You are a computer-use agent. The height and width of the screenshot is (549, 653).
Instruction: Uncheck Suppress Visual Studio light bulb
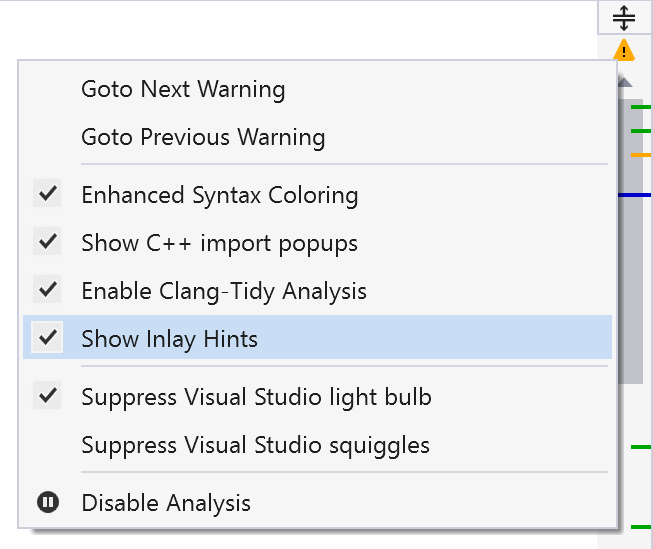click(x=256, y=397)
